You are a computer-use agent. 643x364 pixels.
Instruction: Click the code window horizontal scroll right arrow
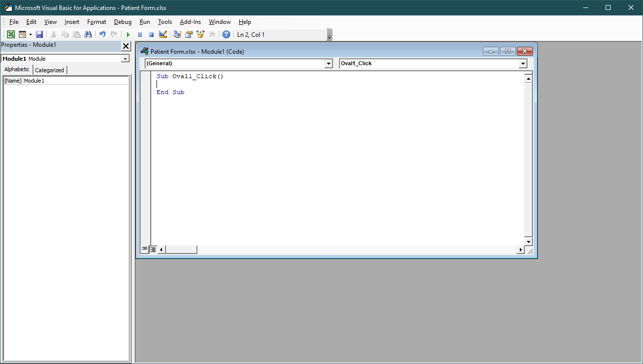[521, 249]
